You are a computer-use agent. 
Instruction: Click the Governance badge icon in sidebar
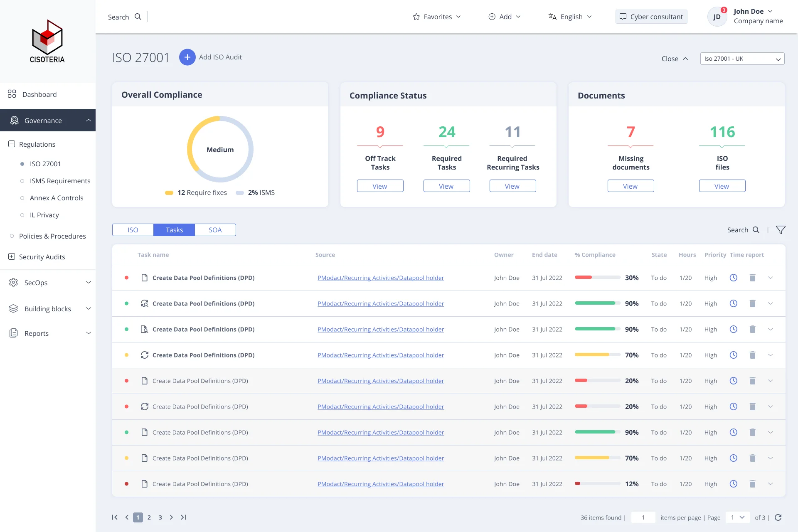click(x=15, y=120)
